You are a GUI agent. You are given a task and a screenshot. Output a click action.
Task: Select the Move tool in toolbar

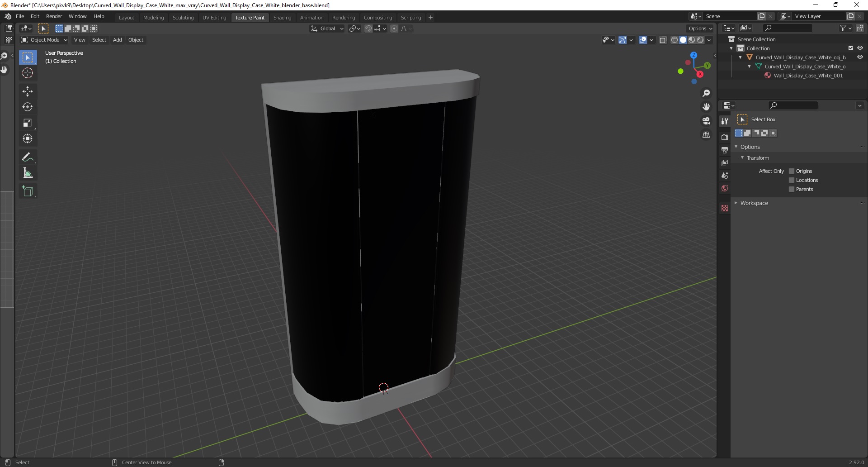28,91
